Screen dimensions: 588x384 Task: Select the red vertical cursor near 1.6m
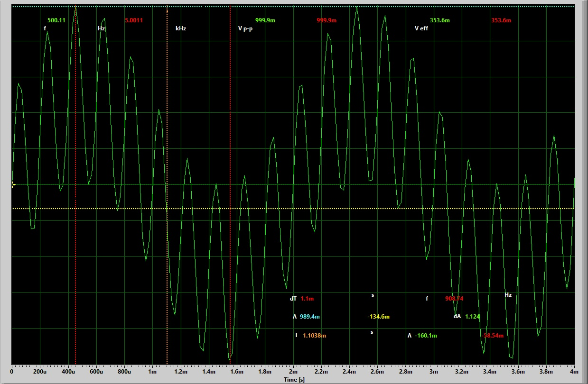coord(230,185)
